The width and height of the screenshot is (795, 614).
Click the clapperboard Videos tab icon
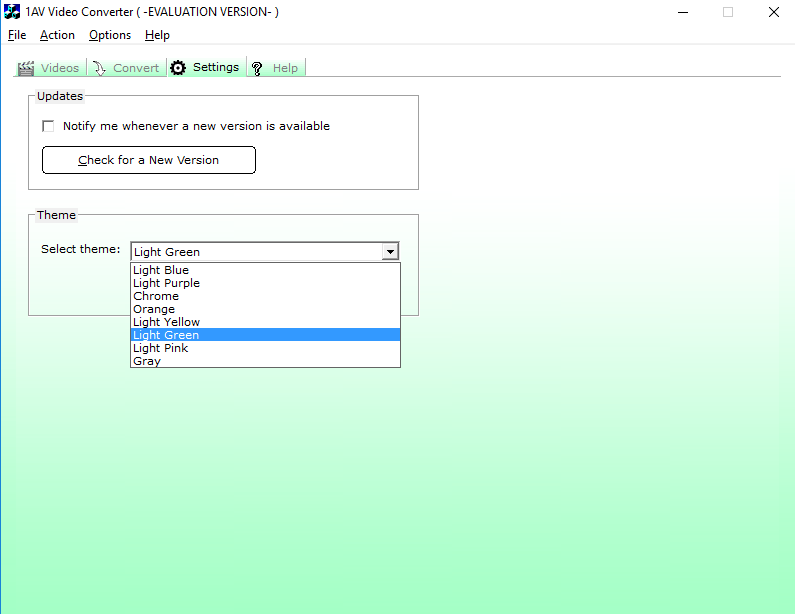(26, 68)
